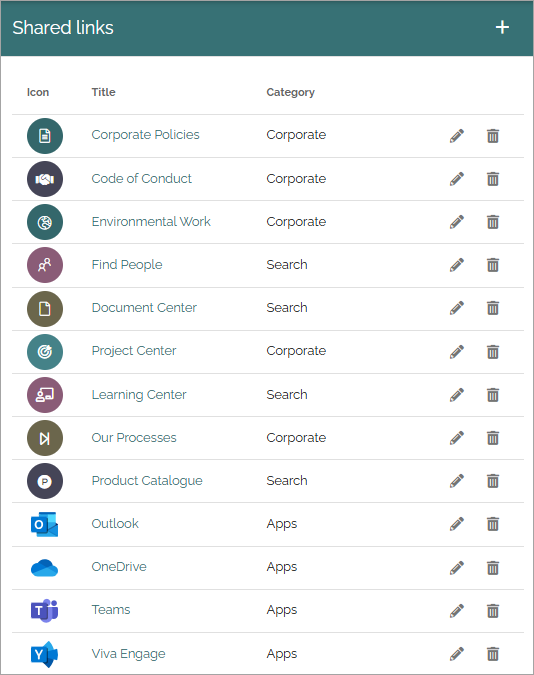Click the Environmental Work globe icon

click(x=45, y=222)
